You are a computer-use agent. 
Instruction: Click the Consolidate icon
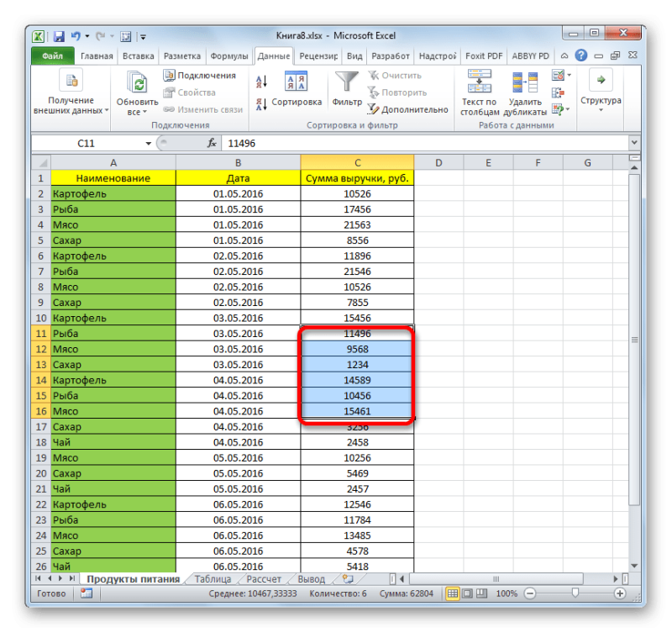point(558,92)
